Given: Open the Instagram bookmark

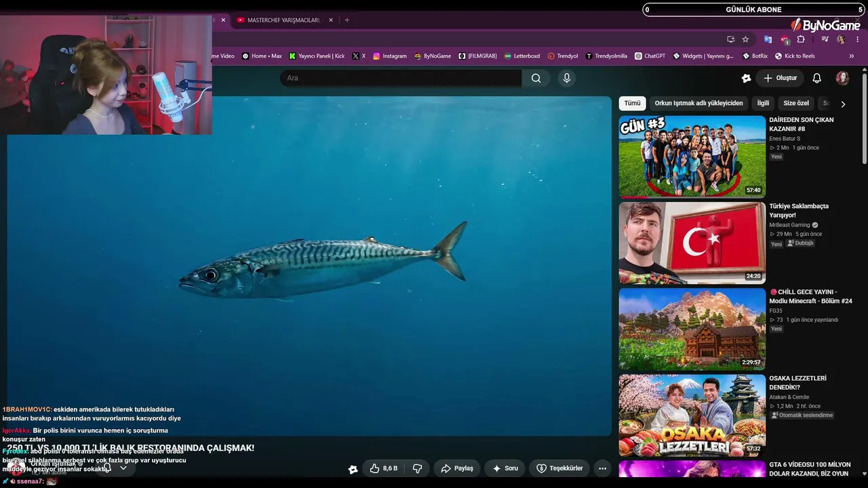Looking at the screenshot, I should click(390, 56).
